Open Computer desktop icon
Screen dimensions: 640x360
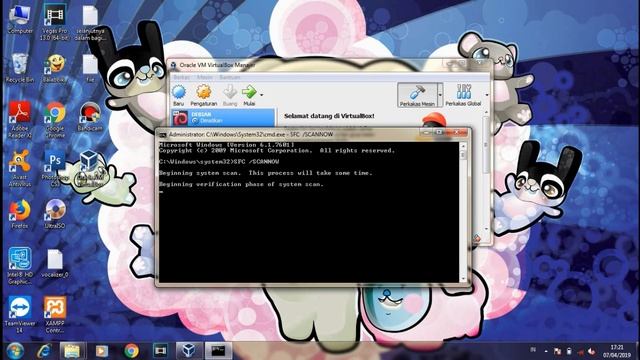pos(20,19)
